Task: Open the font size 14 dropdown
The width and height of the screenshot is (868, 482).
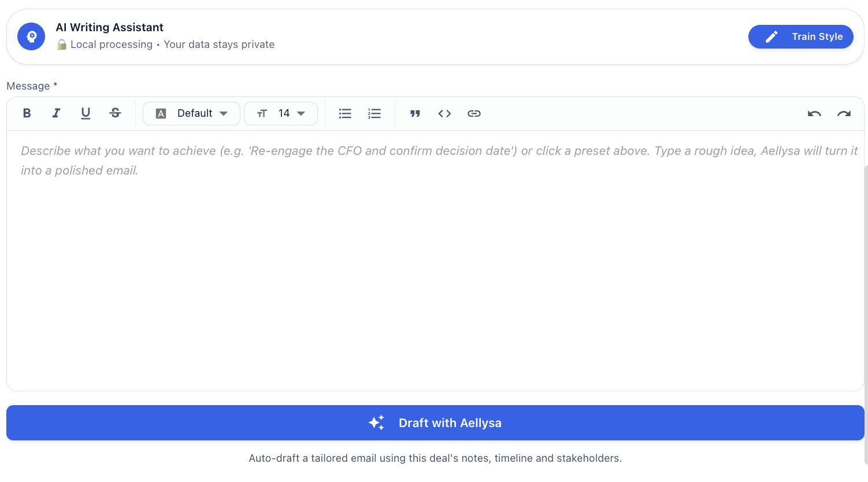Action: point(281,113)
